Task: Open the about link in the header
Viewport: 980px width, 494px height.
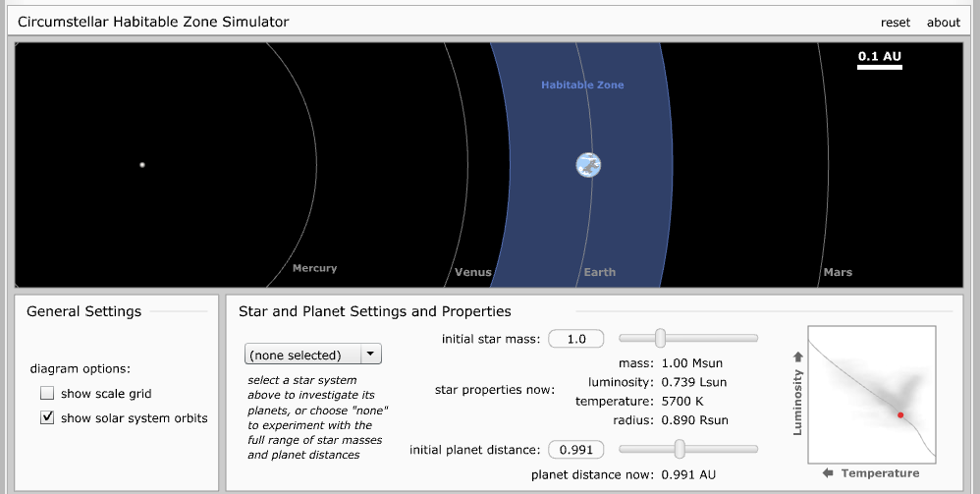Action: point(943,23)
